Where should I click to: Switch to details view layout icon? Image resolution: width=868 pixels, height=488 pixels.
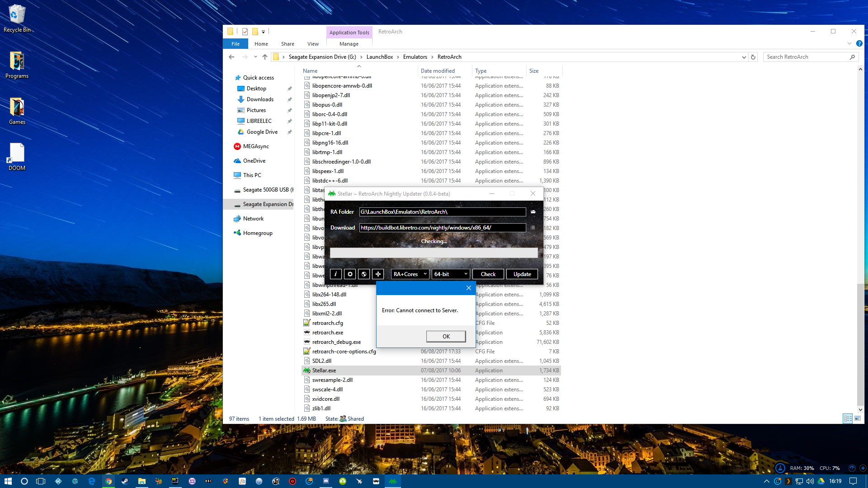[848, 418]
